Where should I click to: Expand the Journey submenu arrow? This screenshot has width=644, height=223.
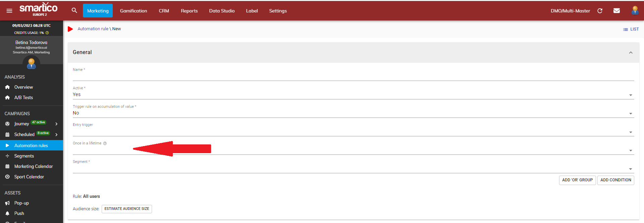pos(56,124)
